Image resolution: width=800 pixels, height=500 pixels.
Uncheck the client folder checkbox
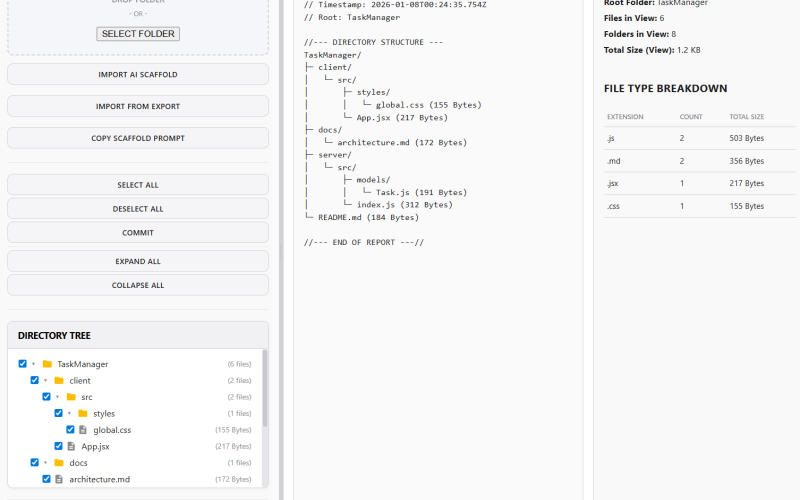[x=34, y=380]
